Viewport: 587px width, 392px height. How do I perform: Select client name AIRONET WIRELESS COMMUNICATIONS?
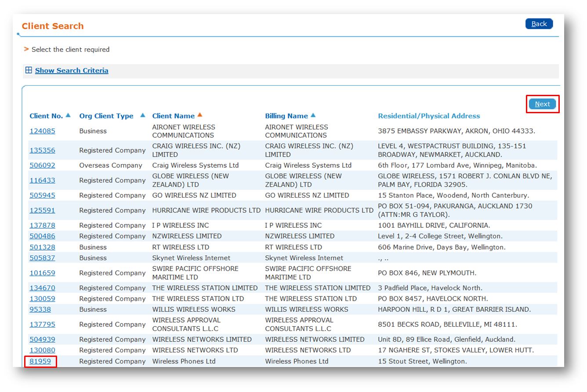point(184,131)
